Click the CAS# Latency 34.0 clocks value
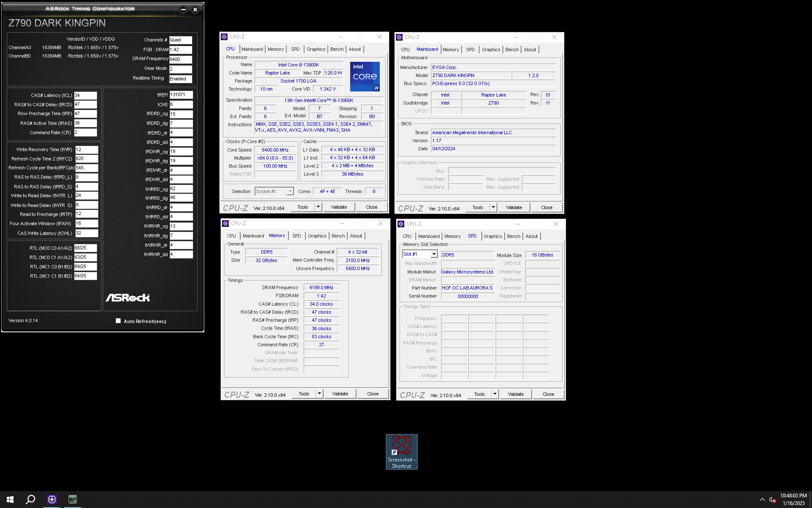This screenshot has width=812, height=508. [321, 304]
